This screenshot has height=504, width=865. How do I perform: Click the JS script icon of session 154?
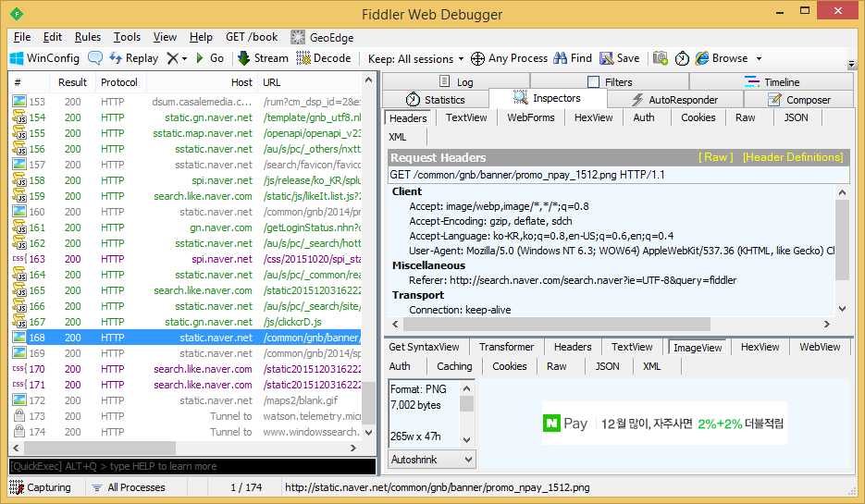point(19,117)
